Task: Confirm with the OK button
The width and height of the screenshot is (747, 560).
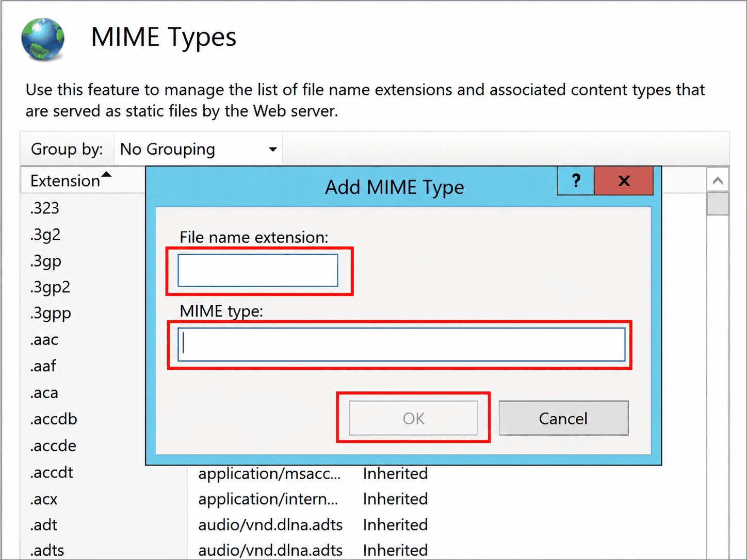Action: coord(413,418)
